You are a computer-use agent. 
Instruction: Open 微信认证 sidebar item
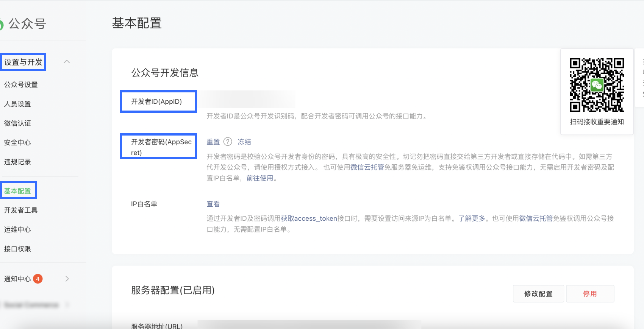pyautogui.click(x=17, y=123)
